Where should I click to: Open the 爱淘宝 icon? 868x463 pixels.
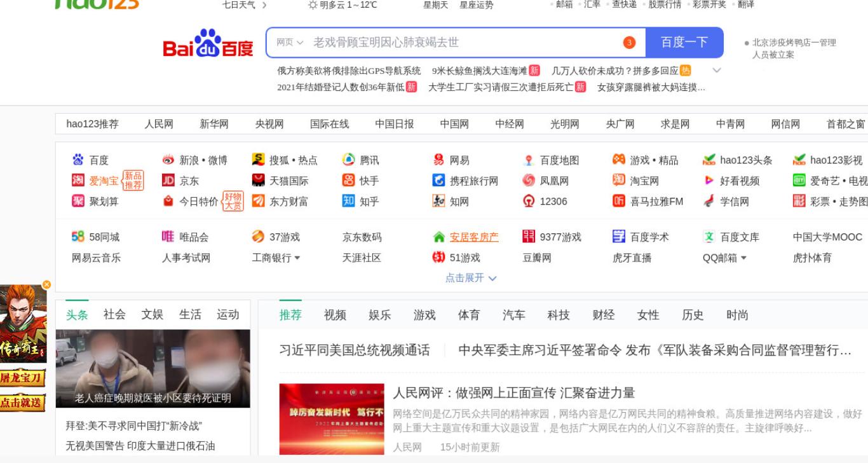(x=78, y=181)
